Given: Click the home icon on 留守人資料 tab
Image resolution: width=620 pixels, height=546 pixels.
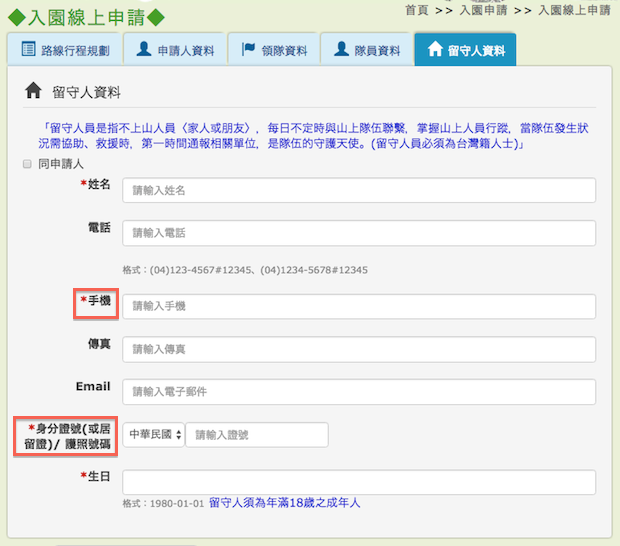Looking at the screenshot, I should [434, 49].
